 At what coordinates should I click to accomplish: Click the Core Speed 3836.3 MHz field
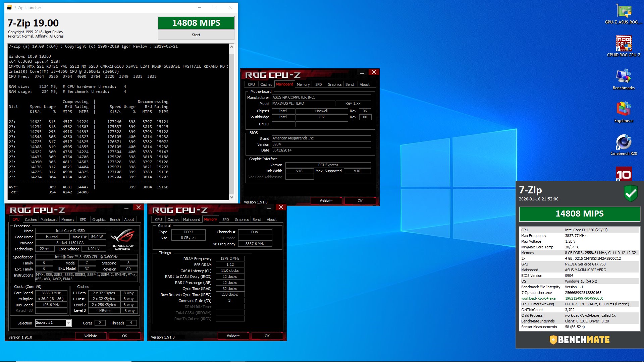click(x=51, y=293)
